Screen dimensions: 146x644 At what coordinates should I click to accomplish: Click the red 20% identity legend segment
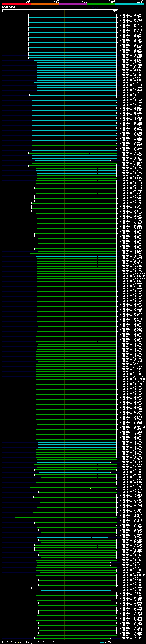(x=16, y=4)
